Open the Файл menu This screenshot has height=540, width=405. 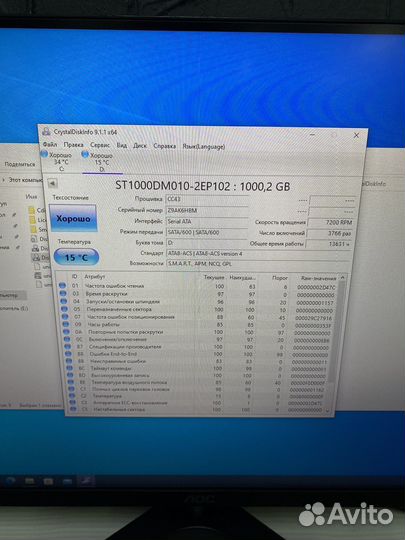tap(50, 144)
